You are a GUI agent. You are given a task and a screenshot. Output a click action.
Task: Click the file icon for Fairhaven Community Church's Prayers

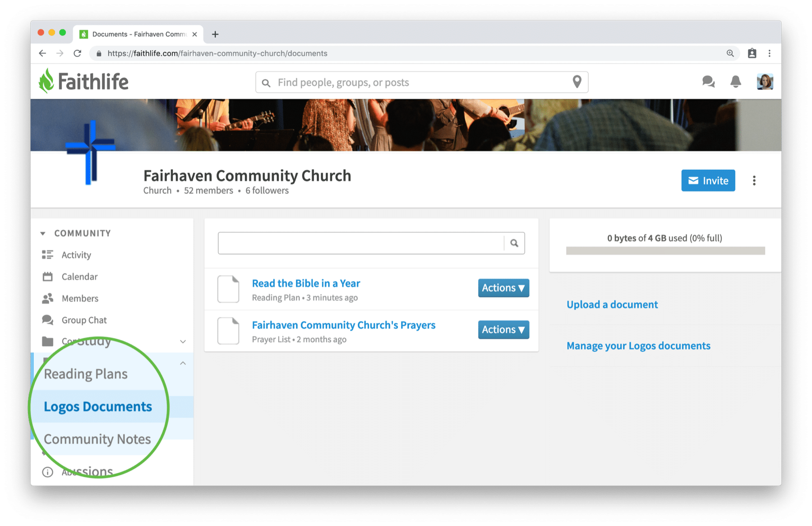pos(228,331)
